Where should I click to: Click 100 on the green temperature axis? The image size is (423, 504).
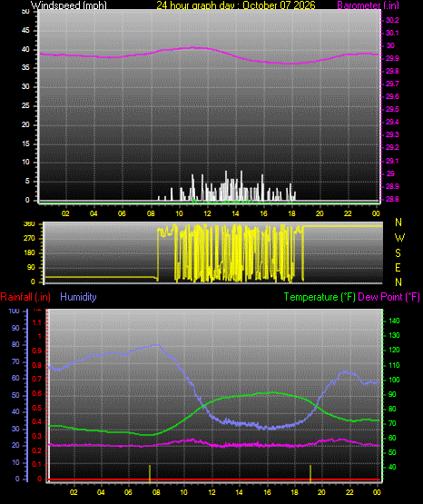394,380
